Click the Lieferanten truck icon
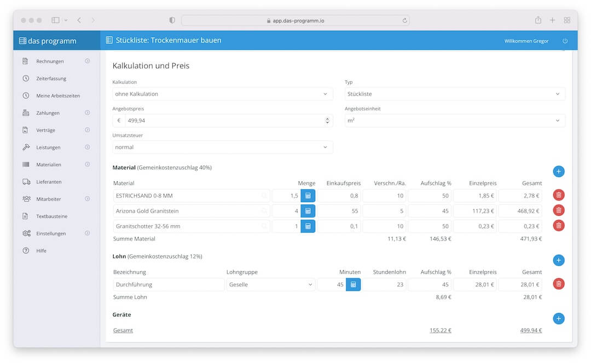This screenshot has height=364, width=591. click(26, 182)
